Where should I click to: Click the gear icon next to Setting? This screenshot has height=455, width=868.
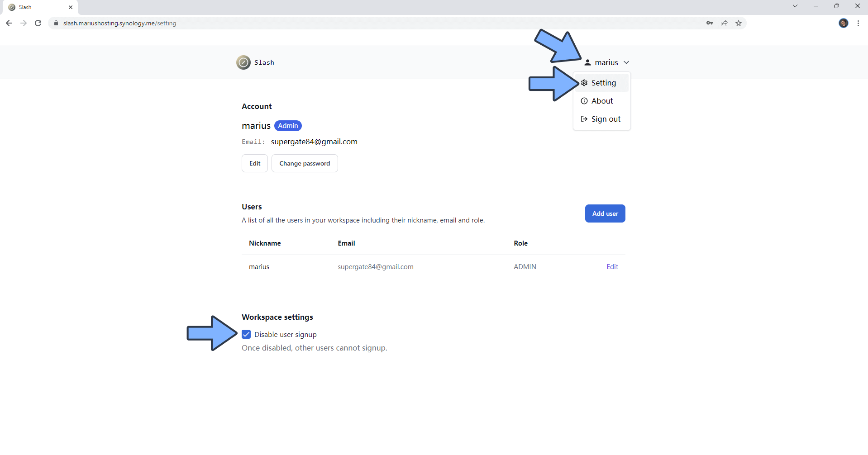tap(584, 83)
